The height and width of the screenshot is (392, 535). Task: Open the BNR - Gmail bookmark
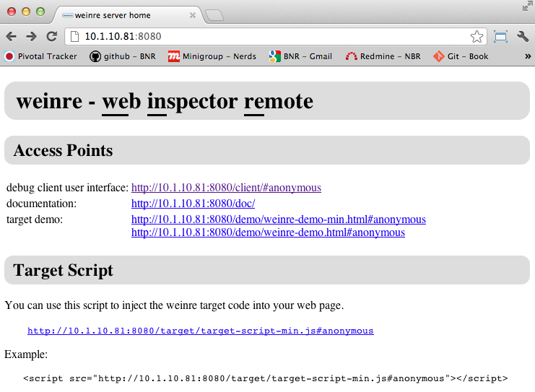pos(300,56)
